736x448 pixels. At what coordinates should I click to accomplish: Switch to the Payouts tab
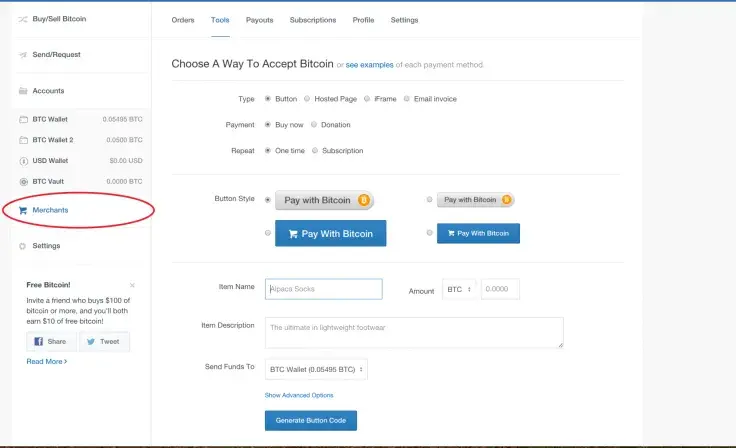pyautogui.click(x=259, y=20)
